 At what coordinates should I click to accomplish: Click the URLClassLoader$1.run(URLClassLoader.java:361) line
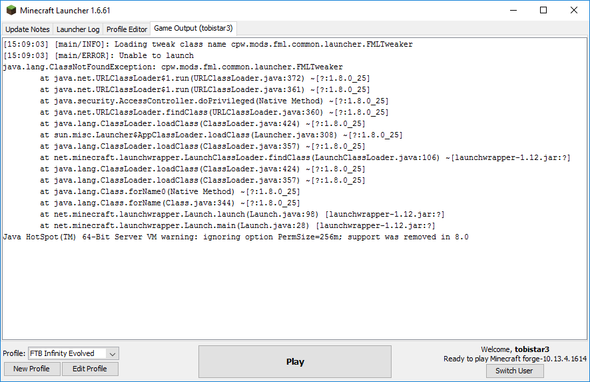205,90
